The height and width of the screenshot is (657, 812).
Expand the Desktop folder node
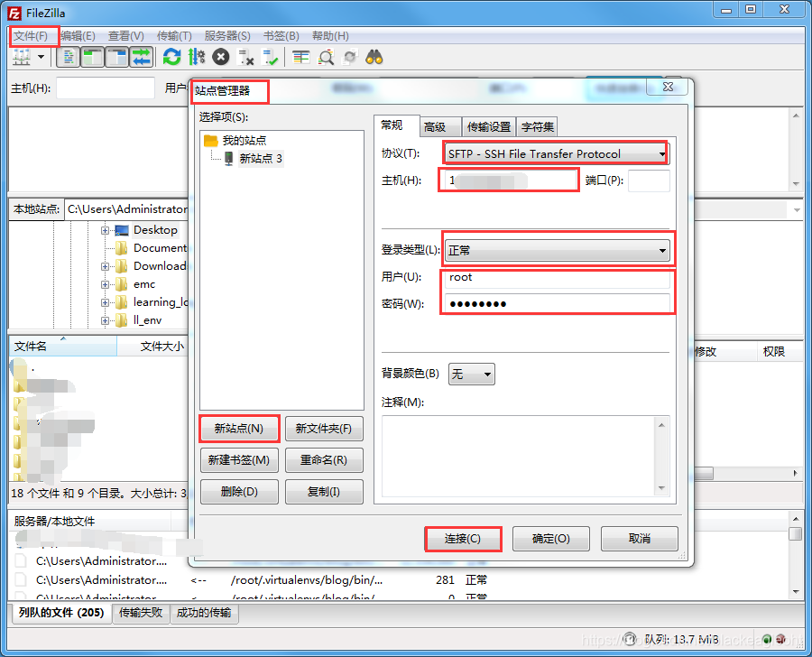coord(105,230)
